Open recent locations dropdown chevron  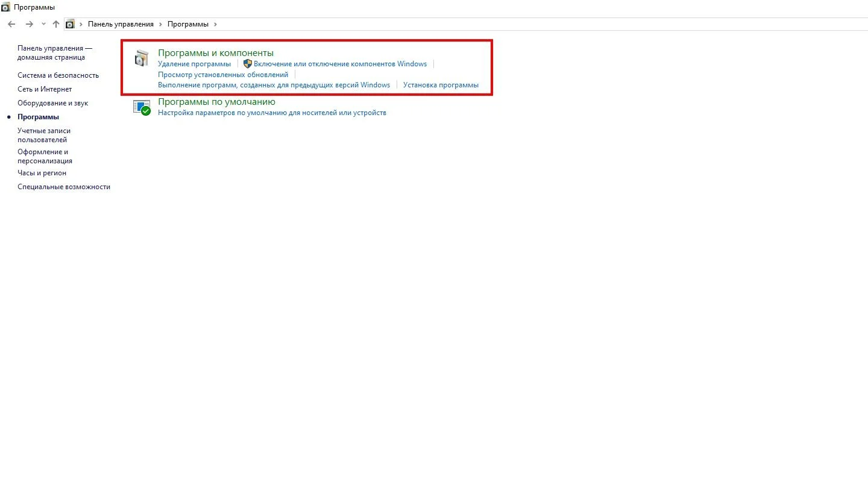click(43, 24)
